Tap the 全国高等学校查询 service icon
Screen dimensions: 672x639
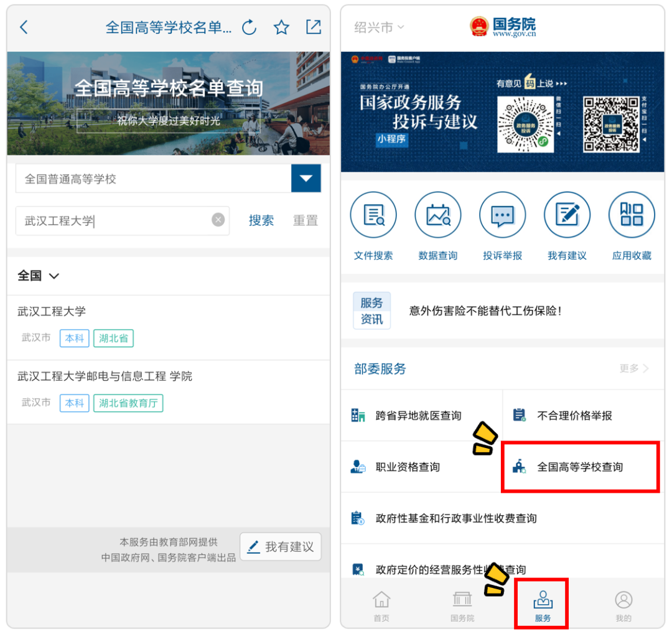point(520,466)
